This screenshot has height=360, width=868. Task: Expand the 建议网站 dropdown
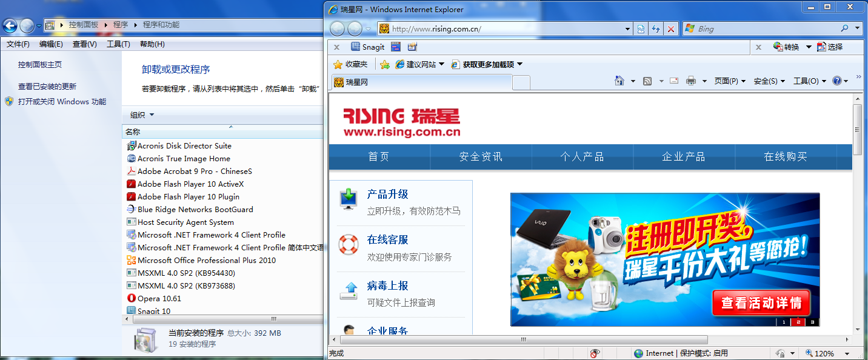pos(441,64)
